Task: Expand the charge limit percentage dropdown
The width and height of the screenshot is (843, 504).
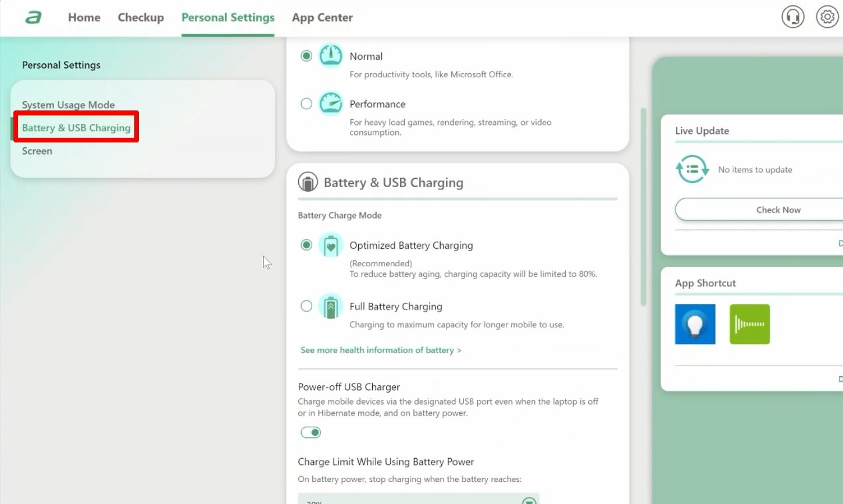Action: tap(528, 501)
